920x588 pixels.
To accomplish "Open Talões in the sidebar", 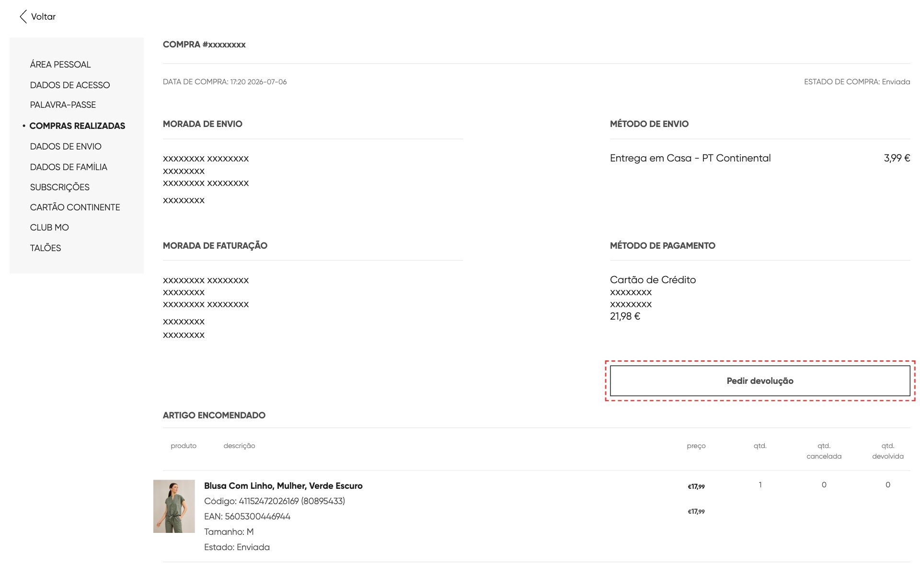I will coord(46,248).
